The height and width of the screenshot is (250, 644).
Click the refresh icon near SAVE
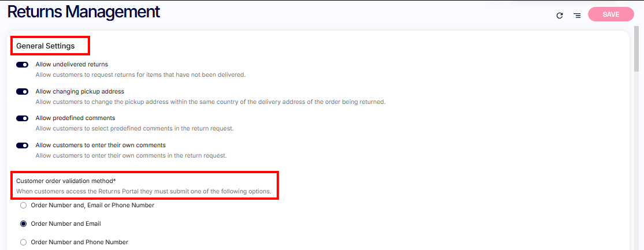[x=559, y=16]
